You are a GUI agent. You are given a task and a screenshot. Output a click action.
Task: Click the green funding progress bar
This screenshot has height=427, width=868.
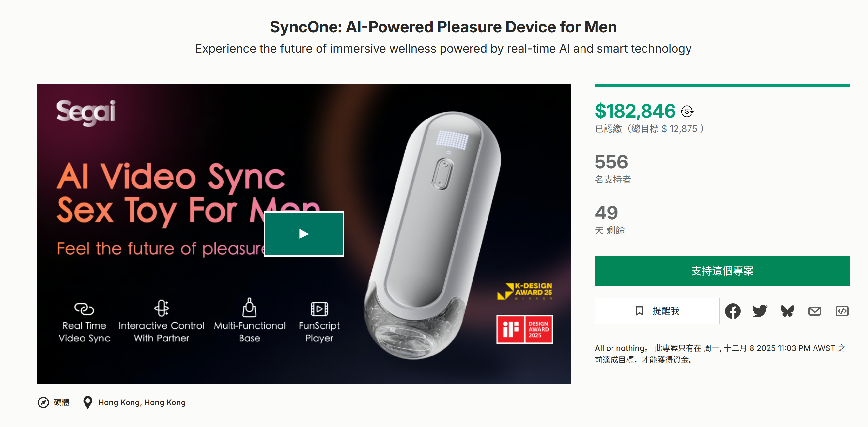[x=722, y=86]
